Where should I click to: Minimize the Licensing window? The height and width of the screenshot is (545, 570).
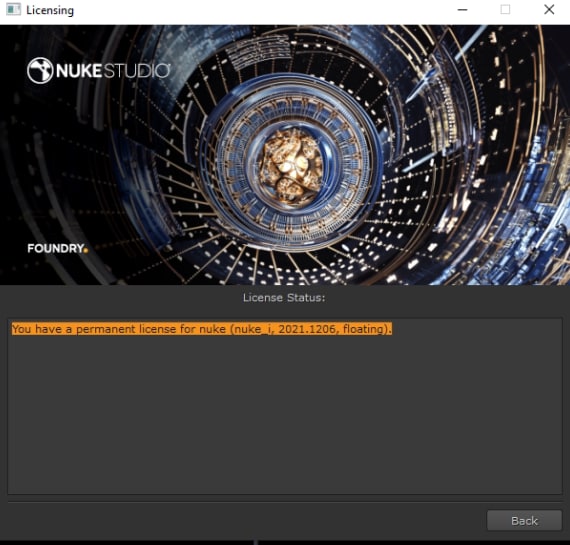462,10
